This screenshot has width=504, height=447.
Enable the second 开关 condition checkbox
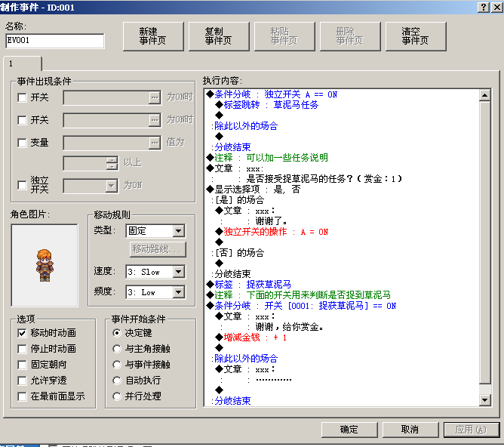pos(22,120)
